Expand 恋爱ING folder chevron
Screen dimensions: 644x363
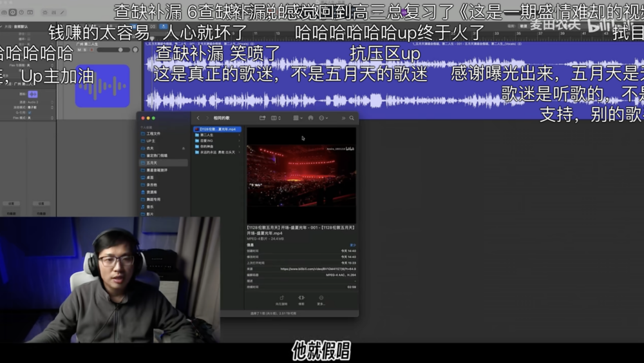click(240, 141)
